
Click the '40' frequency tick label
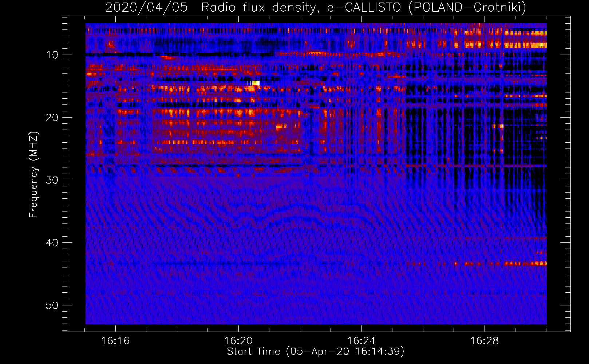[x=52, y=243]
